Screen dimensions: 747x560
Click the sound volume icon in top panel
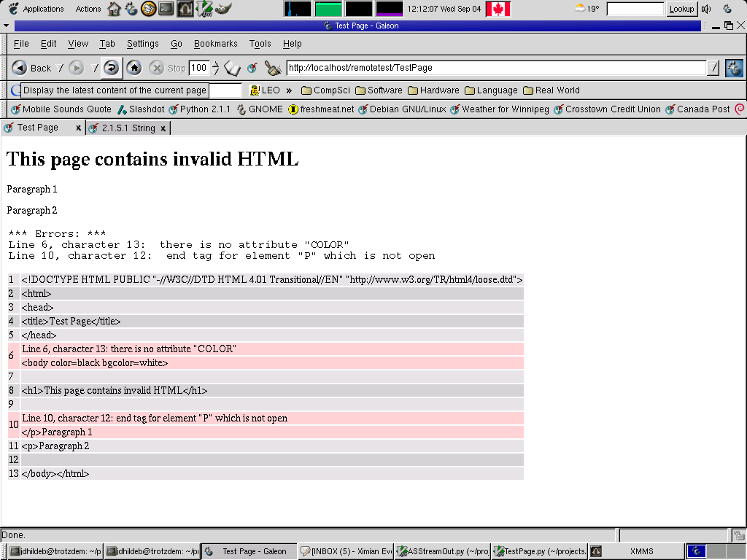point(706,9)
